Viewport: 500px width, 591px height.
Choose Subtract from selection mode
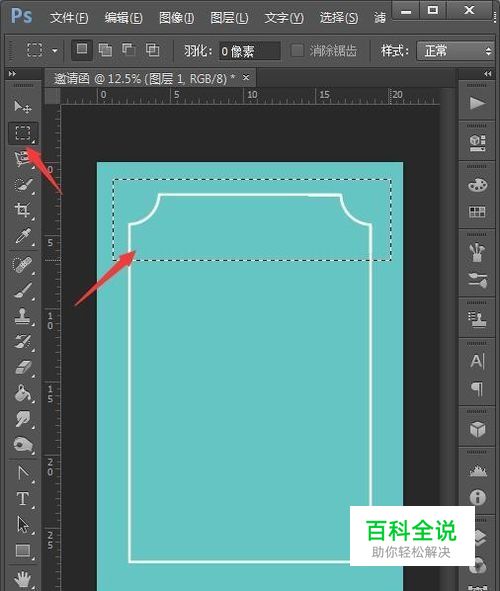[x=128, y=50]
